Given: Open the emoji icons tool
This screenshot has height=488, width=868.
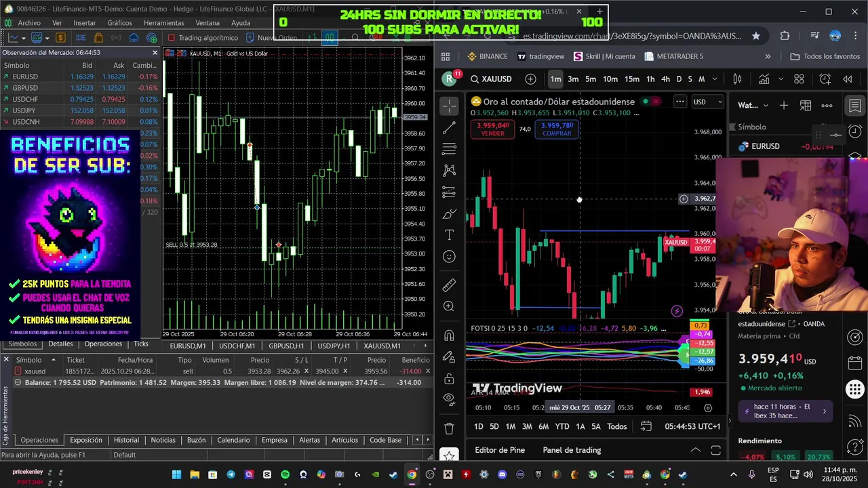Looking at the screenshot, I should pos(449,256).
